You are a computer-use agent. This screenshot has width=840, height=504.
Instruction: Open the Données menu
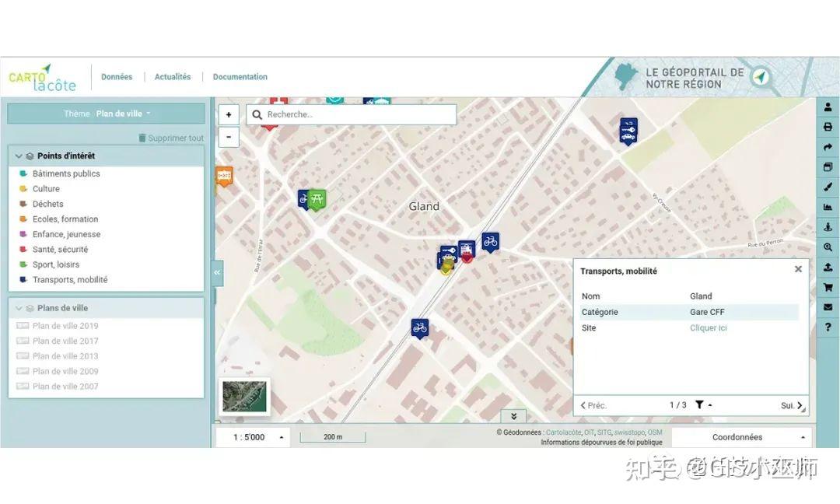117,77
